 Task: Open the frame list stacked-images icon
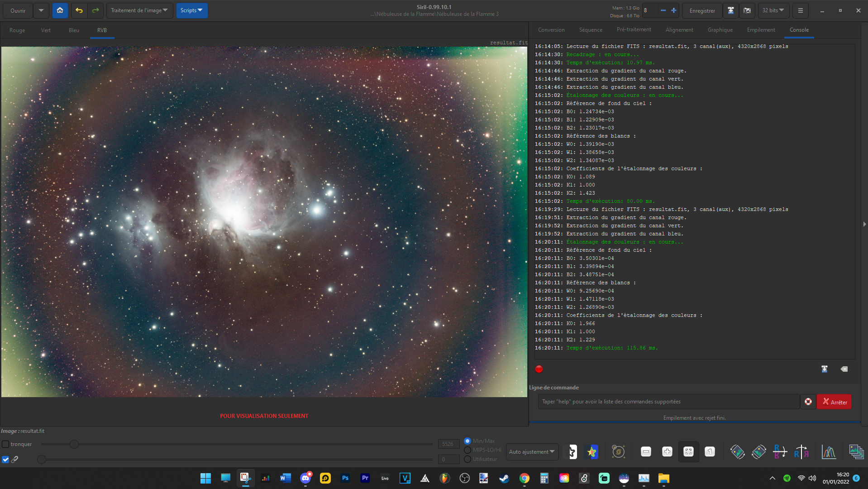click(856, 452)
